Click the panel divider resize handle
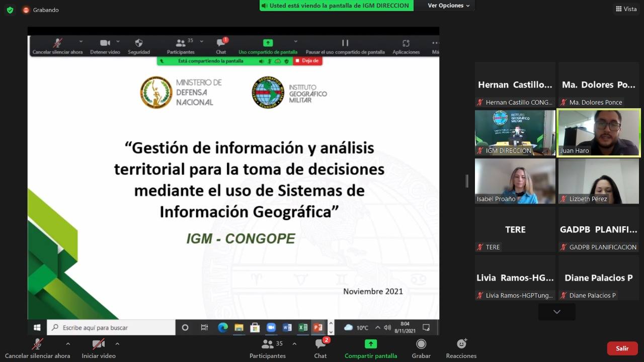This screenshot has width=644, height=362. tap(467, 181)
